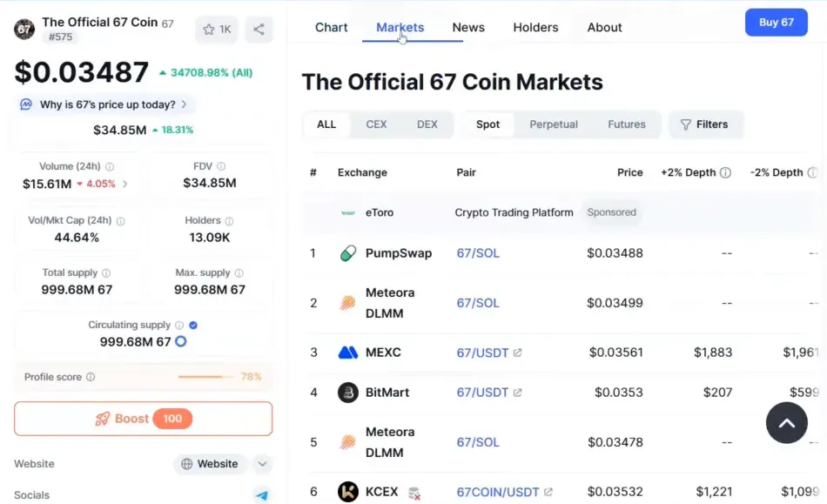Click the BitMart exchange logo
Viewport: 827px width, 504px height.
349,393
